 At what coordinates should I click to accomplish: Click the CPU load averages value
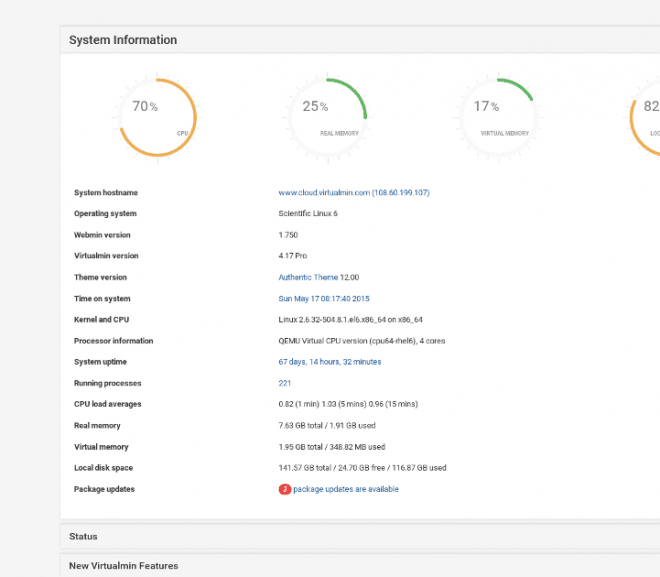[x=348, y=404]
